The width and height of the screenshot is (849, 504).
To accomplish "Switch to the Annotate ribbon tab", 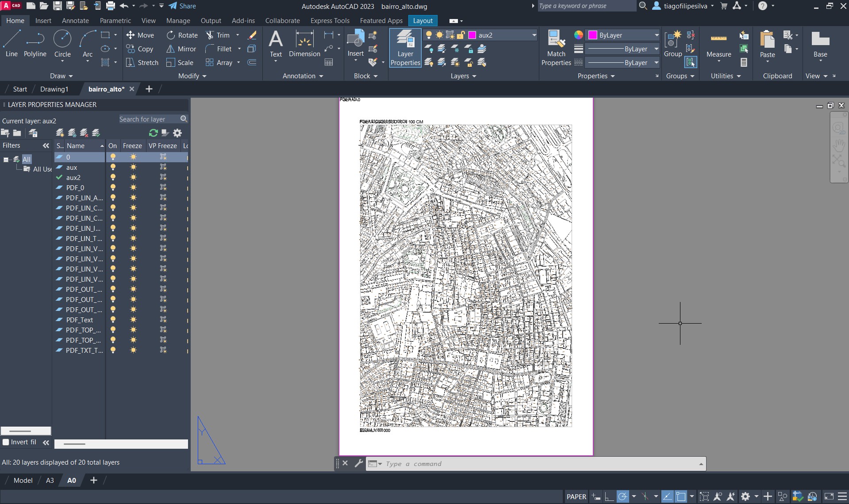I will tap(75, 21).
